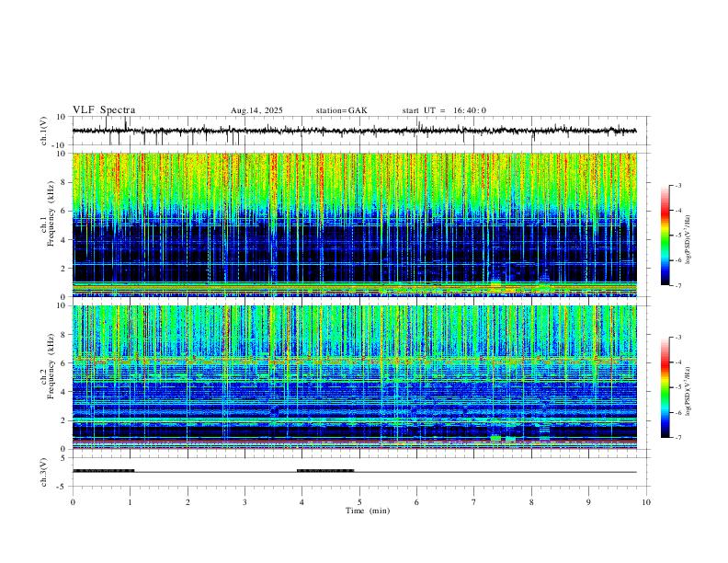The width and height of the screenshot is (728, 563).
Task: Click the "-5" tick on ch.3(V) axis
Action: (63, 487)
